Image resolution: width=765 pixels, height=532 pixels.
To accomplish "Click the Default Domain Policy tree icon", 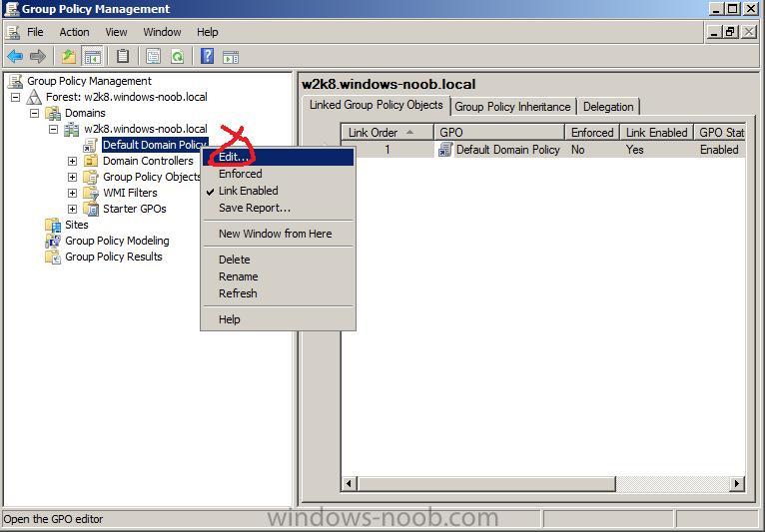I will [x=90, y=145].
